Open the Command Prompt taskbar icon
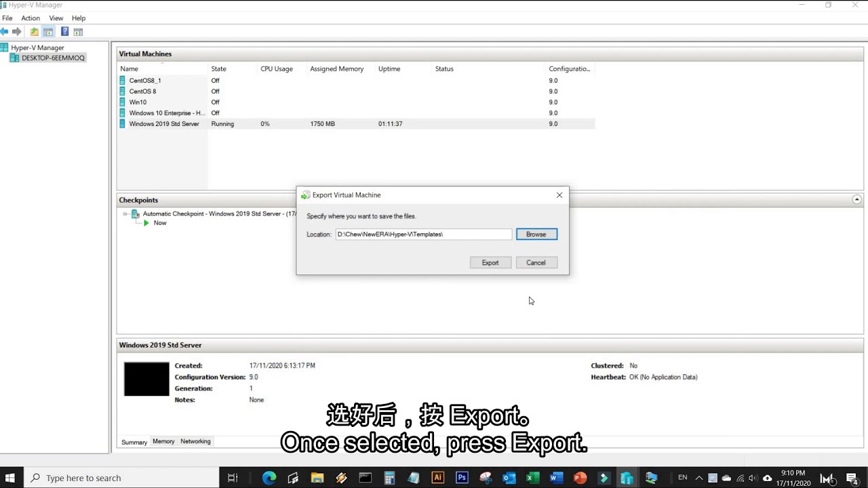The height and width of the screenshot is (488, 868). (x=366, y=478)
